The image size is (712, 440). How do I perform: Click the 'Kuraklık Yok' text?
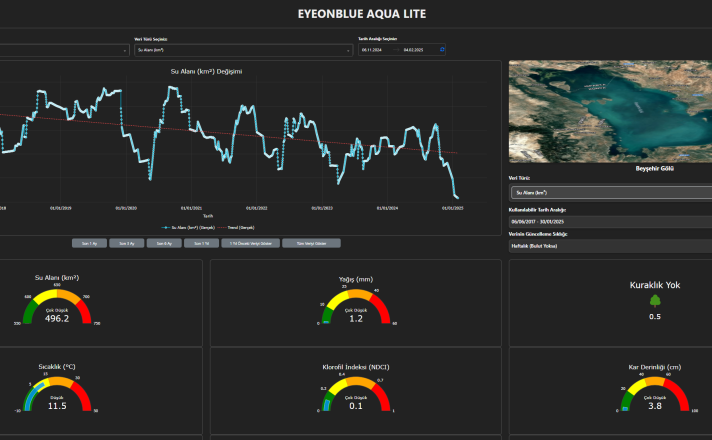point(655,285)
